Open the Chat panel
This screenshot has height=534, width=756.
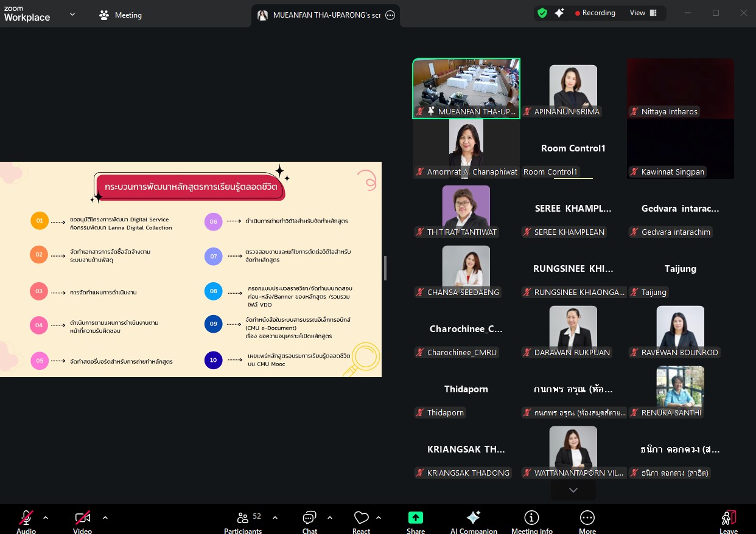pyautogui.click(x=309, y=522)
